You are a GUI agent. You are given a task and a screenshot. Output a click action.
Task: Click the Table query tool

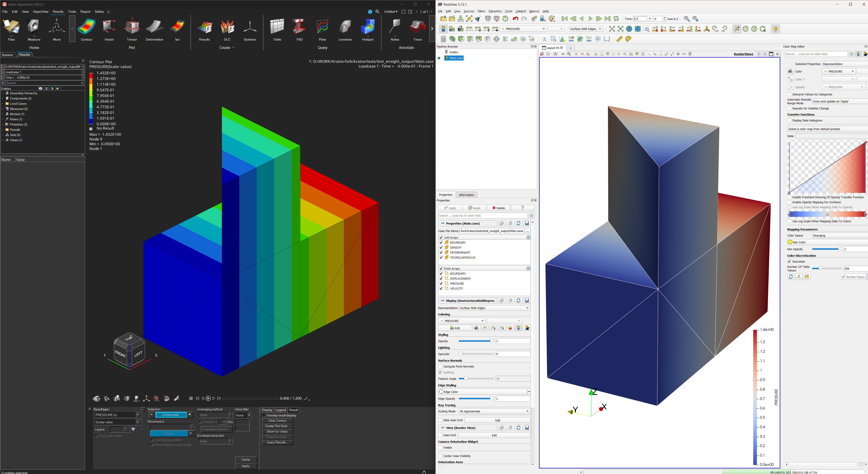point(277,30)
